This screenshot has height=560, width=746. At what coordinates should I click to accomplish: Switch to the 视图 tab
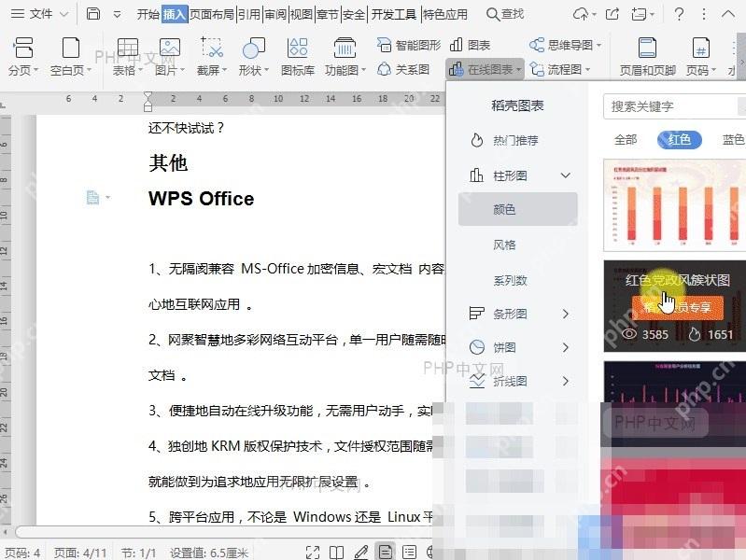click(x=302, y=15)
